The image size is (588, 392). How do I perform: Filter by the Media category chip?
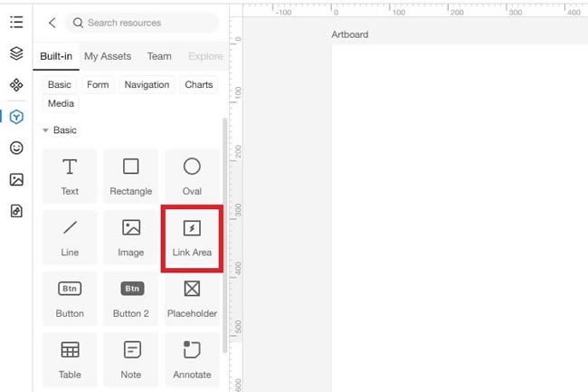[61, 103]
